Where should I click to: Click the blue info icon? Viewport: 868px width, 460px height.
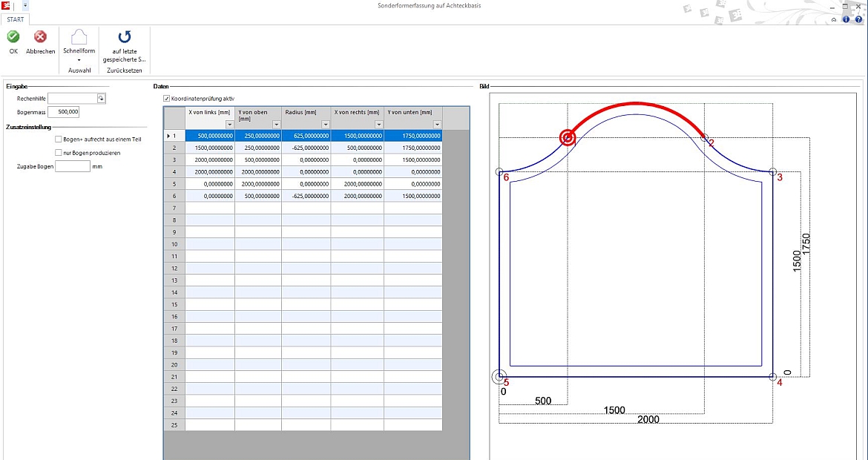click(846, 20)
